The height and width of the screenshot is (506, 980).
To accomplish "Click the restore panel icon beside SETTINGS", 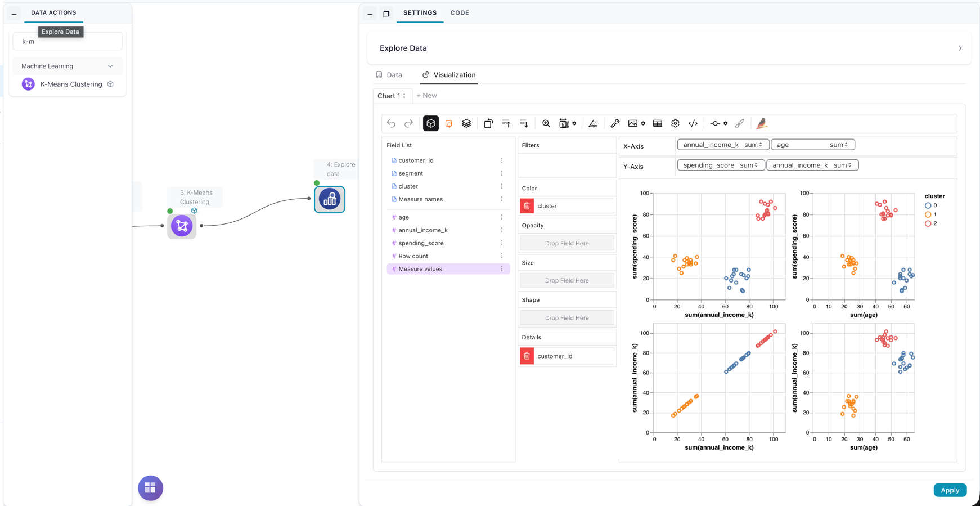I will pyautogui.click(x=386, y=14).
